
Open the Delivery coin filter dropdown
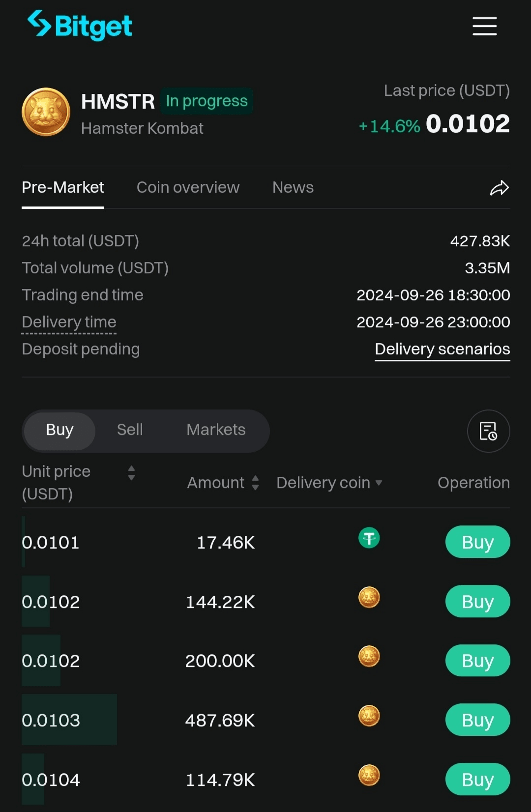pyautogui.click(x=378, y=483)
